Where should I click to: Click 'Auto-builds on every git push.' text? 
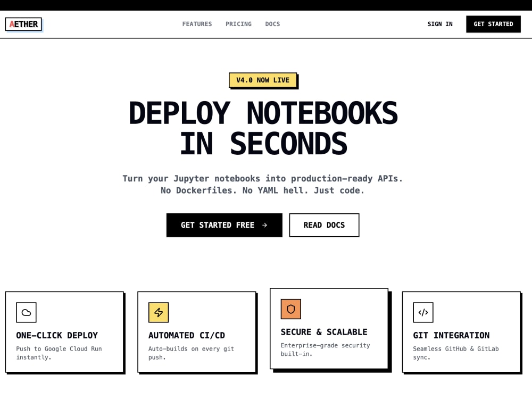pyautogui.click(x=192, y=353)
